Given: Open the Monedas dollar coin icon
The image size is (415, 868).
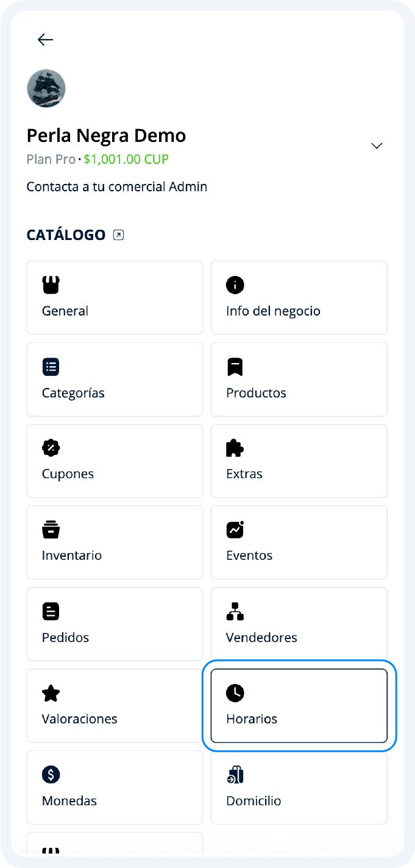Looking at the screenshot, I should click(x=51, y=774).
